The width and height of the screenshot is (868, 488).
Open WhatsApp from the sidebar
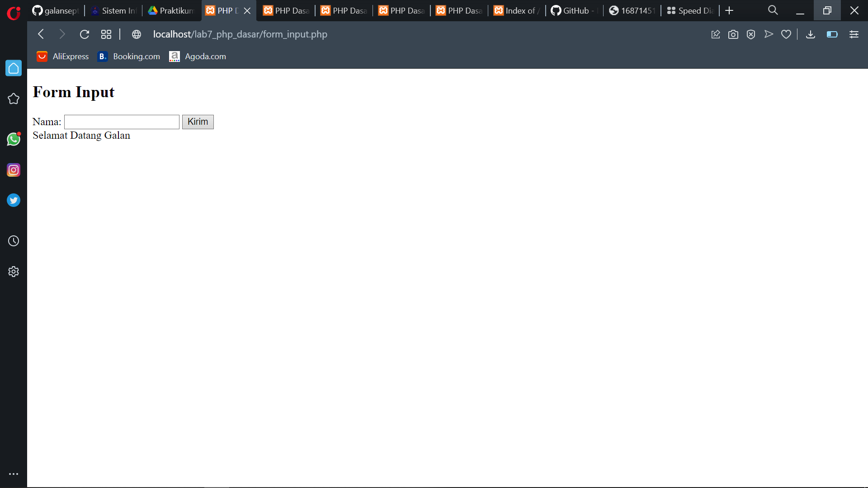click(x=14, y=139)
